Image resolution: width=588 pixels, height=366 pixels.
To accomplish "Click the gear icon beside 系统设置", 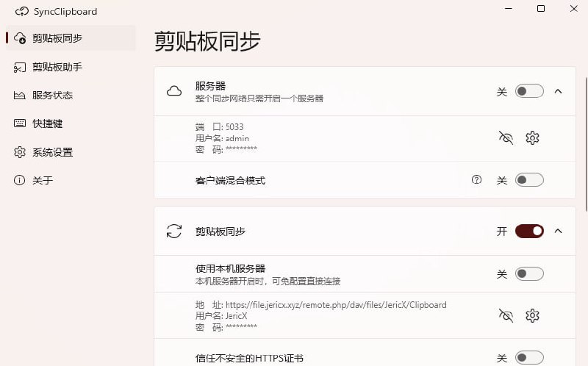I will [20, 152].
